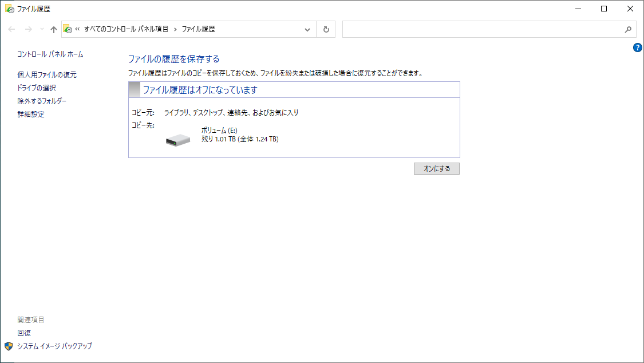644x363 pixels.
Task: Open 除外するフォルダー settings
Action: [x=42, y=101]
